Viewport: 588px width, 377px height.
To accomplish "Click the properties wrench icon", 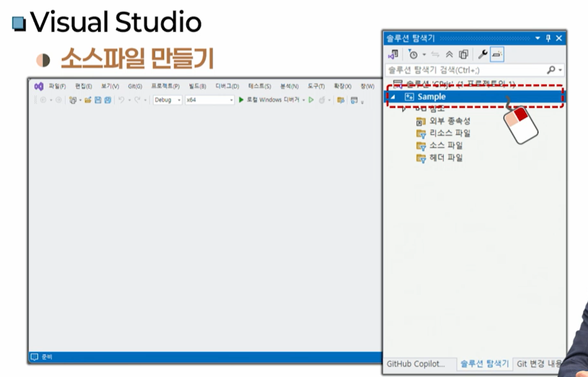I will (483, 54).
